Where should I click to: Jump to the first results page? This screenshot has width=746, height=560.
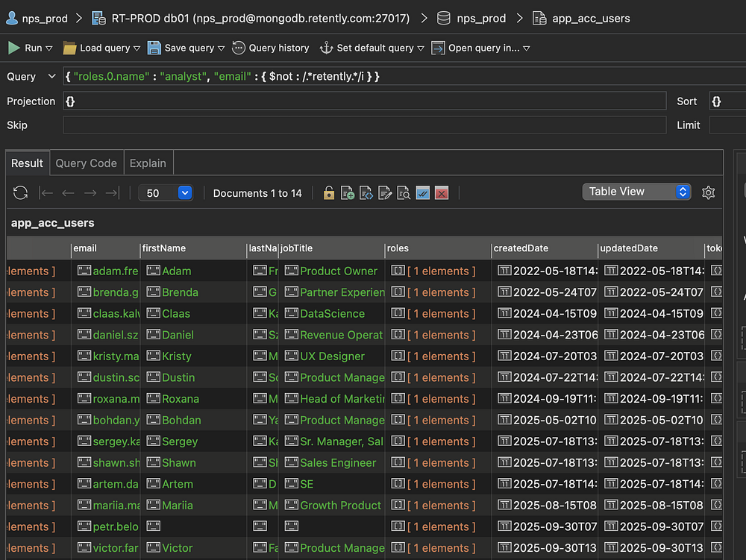[46, 193]
